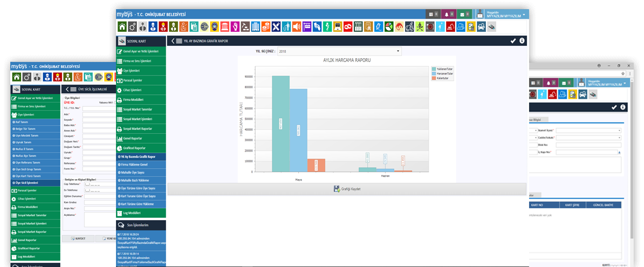Expand Firma ve Sms İşlemleri in the center sidebar
The width and height of the screenshot is (644, 267).
[x=141, y=61]
